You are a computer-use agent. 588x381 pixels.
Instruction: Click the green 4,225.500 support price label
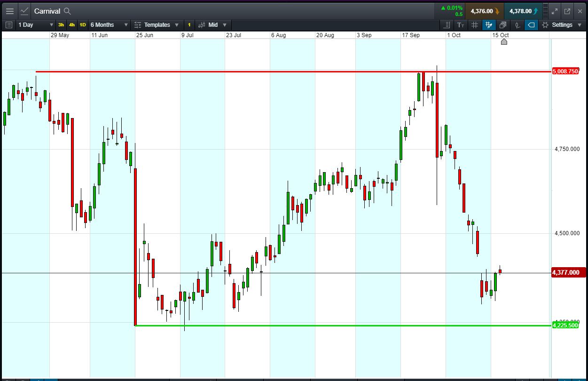(x=565, y=325)
